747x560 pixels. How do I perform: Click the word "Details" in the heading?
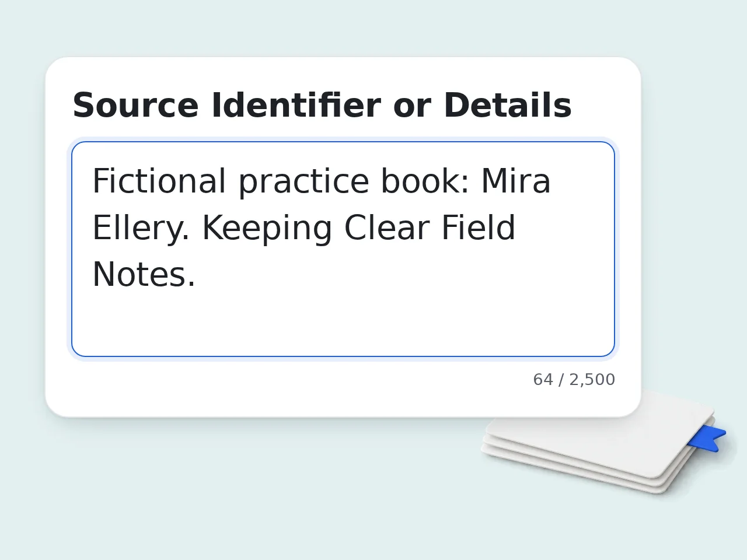click(508, 106)
